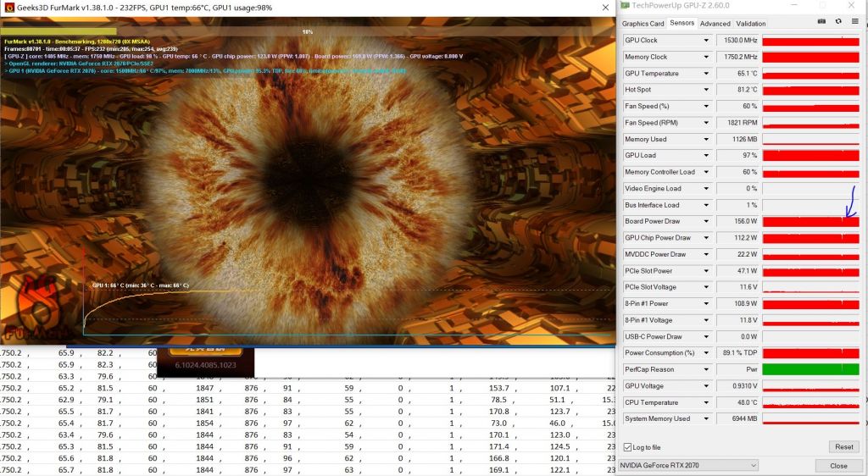
Task: Click the GPU Load red graph bar
Action: coord(812,156)
